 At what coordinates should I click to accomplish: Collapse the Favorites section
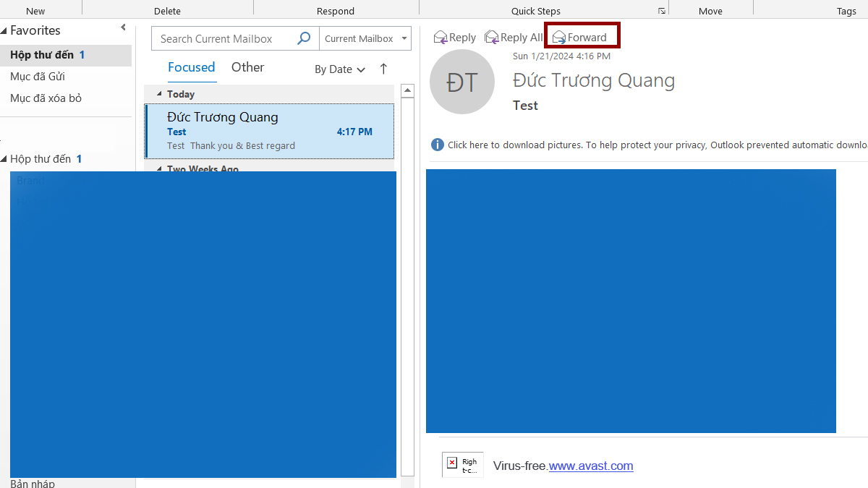[x=4, y=30]
